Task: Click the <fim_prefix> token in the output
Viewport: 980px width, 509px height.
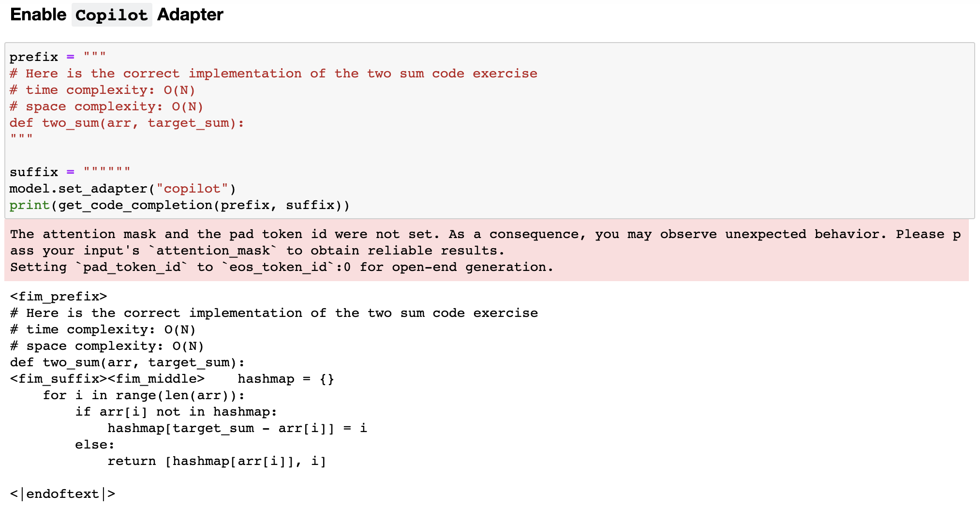Action: (x=59, y=296)
